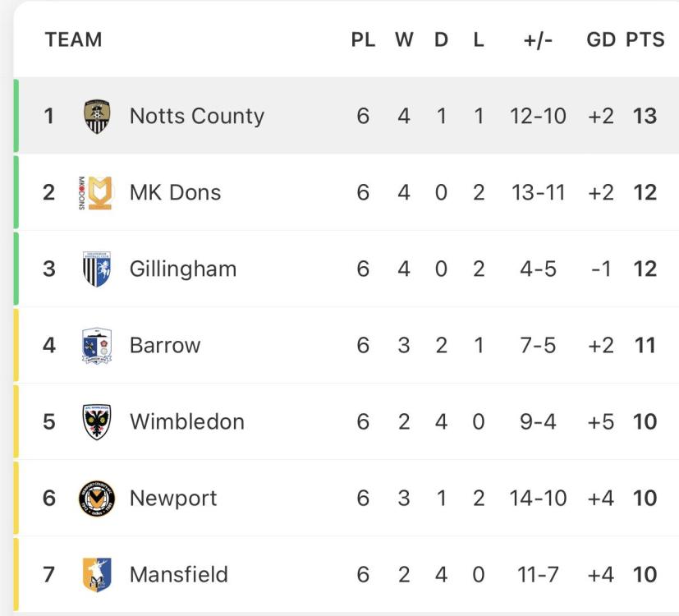Viewport: 679px width, 616px height.
Task: Select the Mansfield team name
Action: (178, 574)
